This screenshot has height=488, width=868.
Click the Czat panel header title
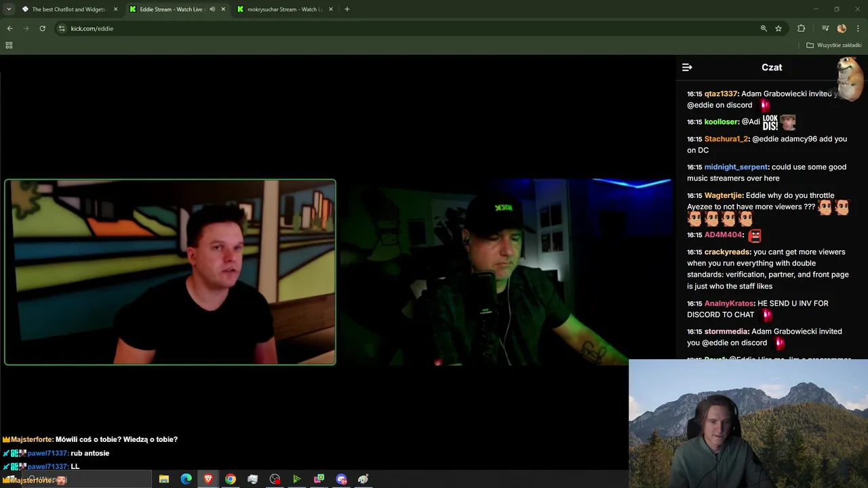pyautogui.click(x=772, y=67)
